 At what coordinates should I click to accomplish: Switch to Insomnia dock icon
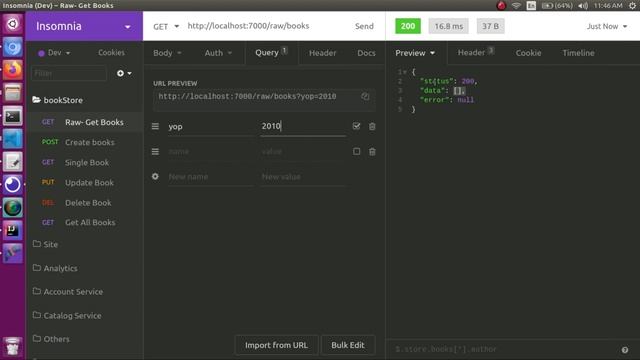[13, 185]
